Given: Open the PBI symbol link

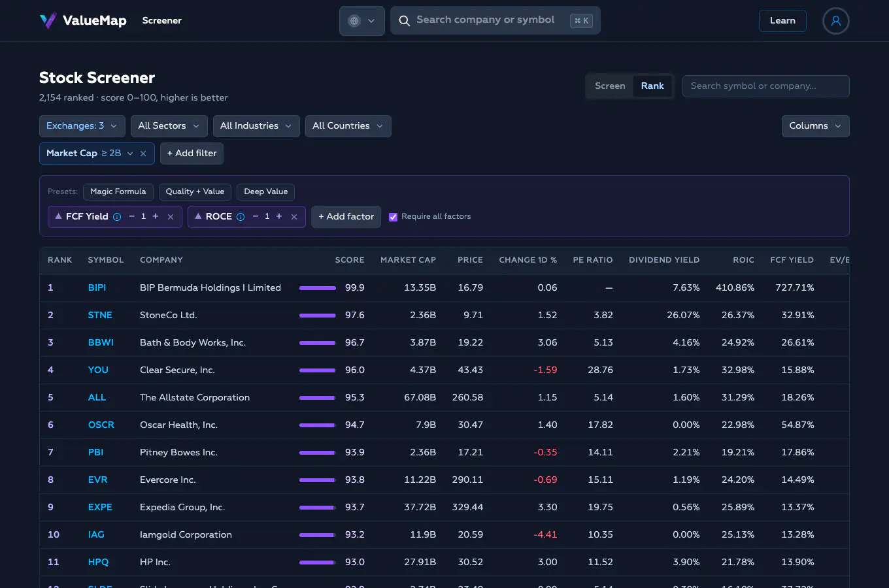Looking at the screenshot, I should point(95,453).
